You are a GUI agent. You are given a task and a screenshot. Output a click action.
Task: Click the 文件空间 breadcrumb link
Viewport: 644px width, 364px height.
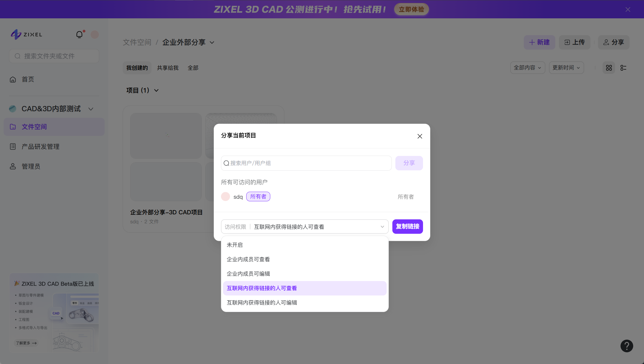[x=137, y=42]
